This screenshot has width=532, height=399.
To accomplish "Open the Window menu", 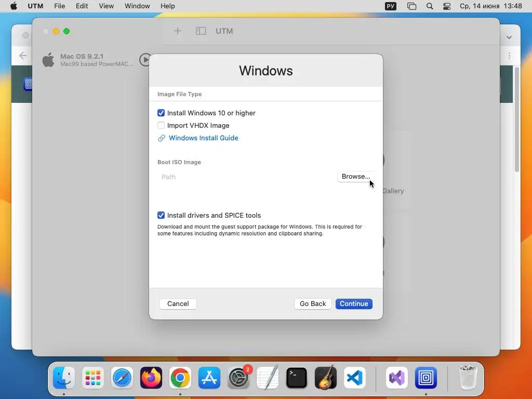I will tap(137, 6).
